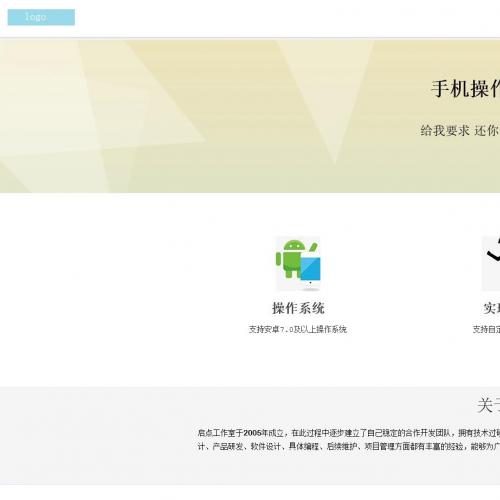Image resolution: width=500 pixels, height=500 pixels.
Task: Open the Android operating system icon
Action: pos(298,263)
